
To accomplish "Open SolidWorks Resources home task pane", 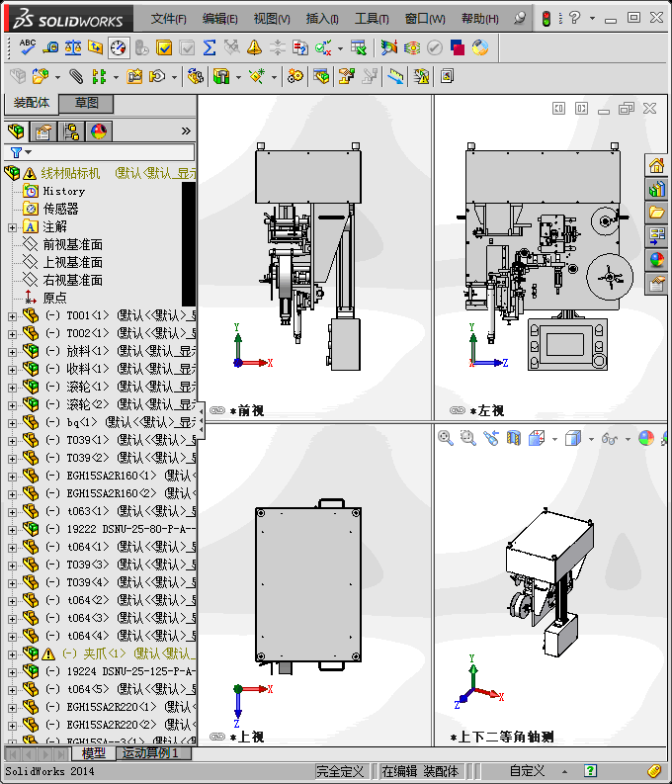I will coord(656,165).
